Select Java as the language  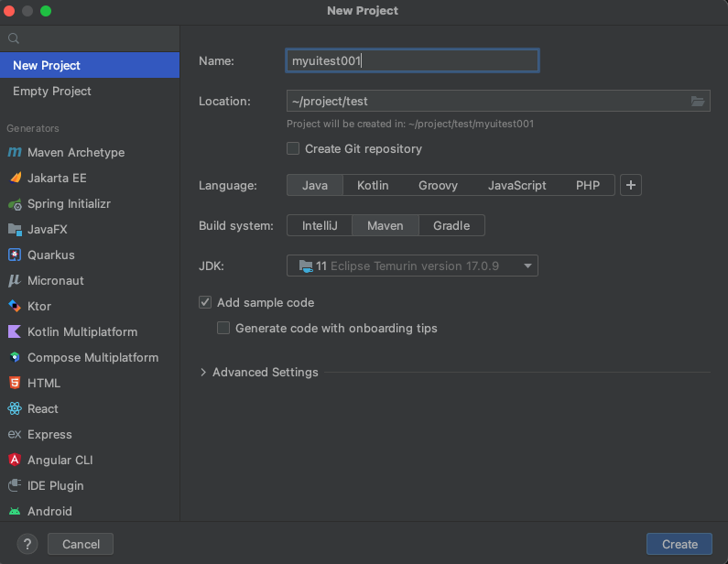pos(315,185)
